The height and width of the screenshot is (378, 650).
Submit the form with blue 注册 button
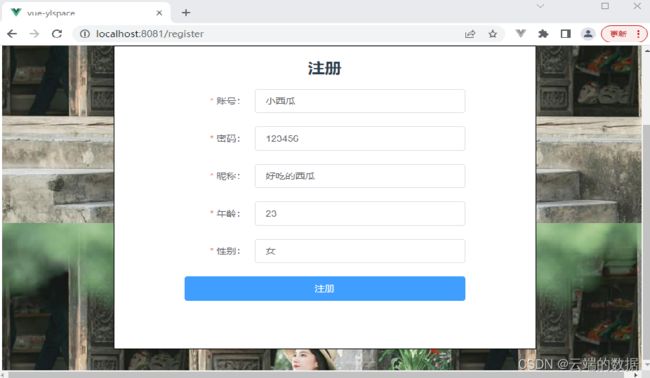(x=325, y=288)
